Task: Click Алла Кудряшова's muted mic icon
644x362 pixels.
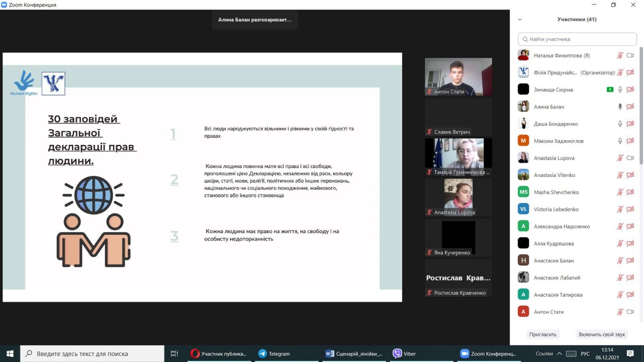Action: 620,243
